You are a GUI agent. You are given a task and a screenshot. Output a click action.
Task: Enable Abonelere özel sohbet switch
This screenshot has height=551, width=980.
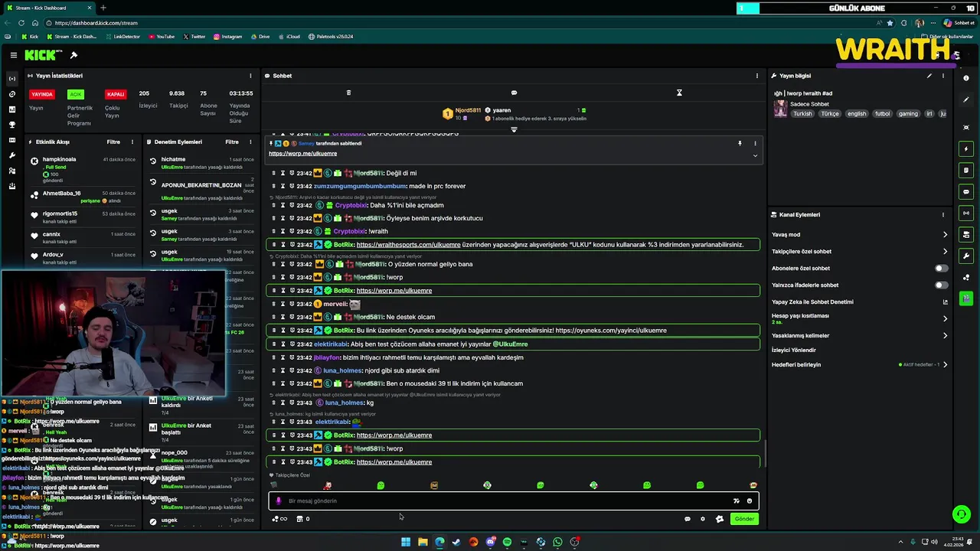(x=941, y=268)
